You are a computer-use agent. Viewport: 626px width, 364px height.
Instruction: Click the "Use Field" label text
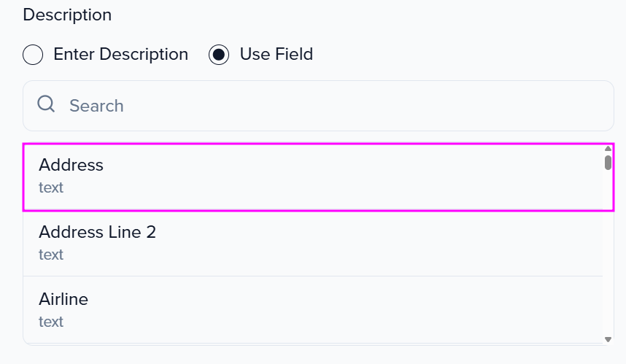pos(276,55)
